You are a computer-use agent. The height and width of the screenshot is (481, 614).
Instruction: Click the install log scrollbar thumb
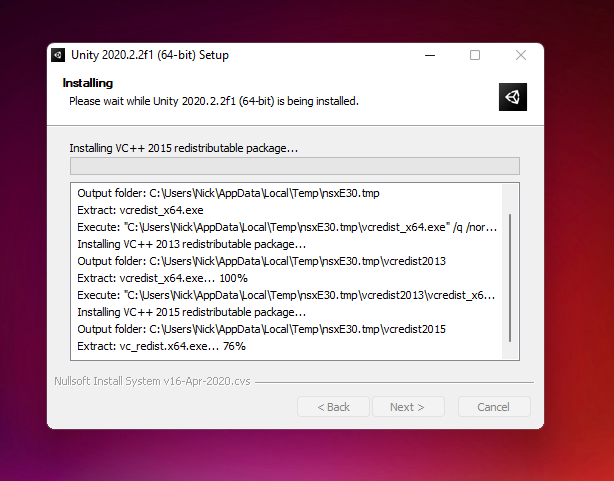coord(510,278)
